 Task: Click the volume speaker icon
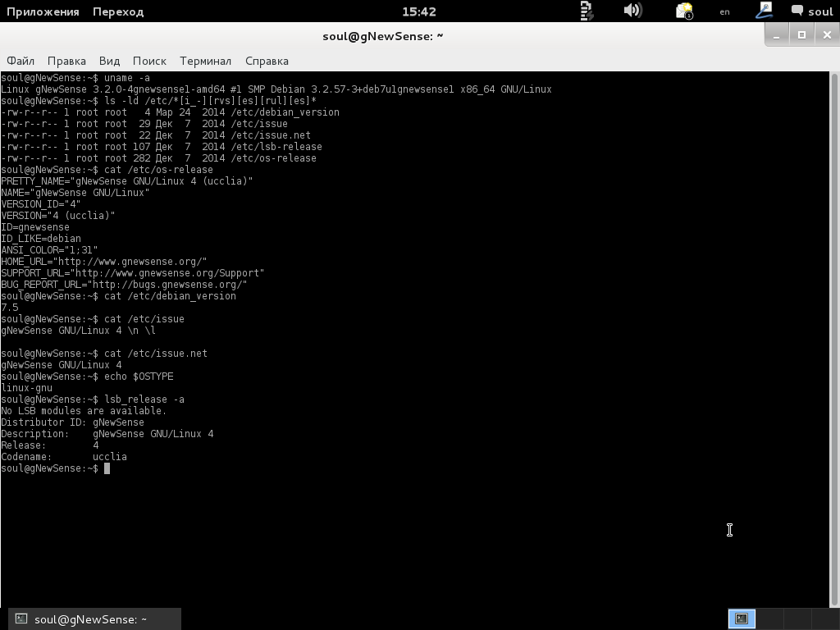coord(632,10)
